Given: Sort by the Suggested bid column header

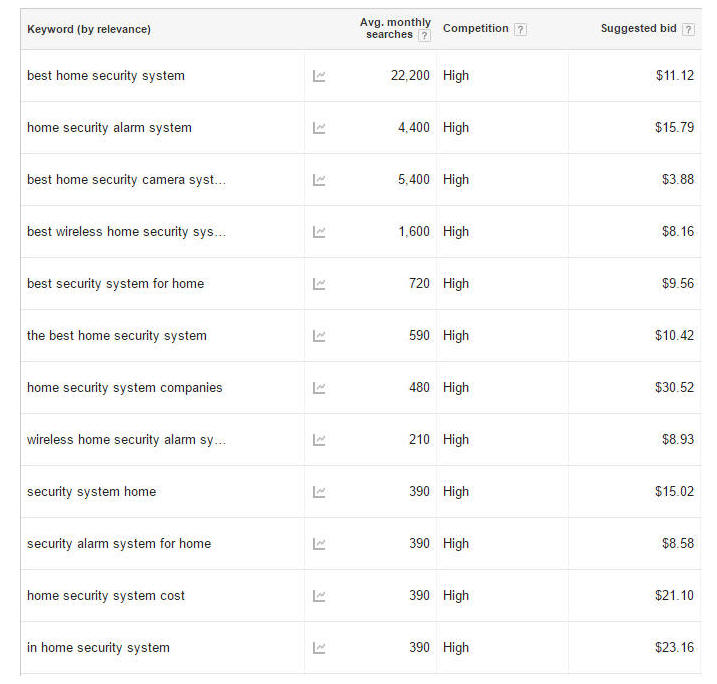Looking at the screenshot, I should (x=638, y=29).
